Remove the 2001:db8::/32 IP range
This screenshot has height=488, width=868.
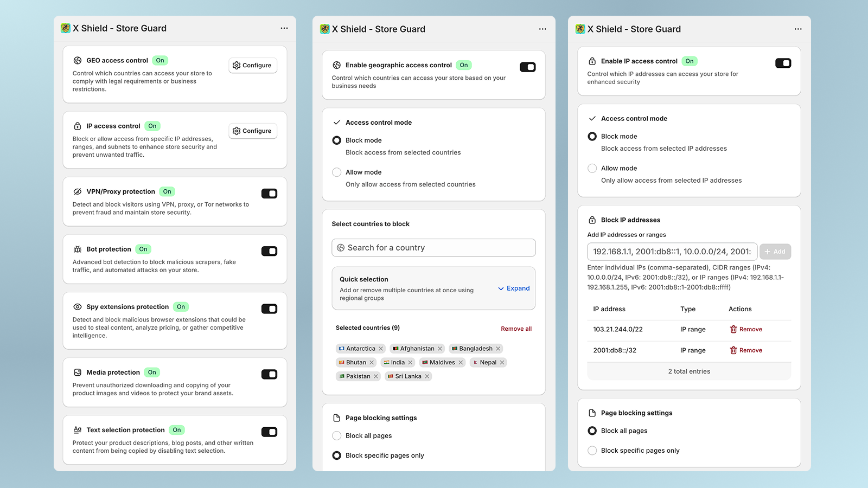click(x=746, y=351)
